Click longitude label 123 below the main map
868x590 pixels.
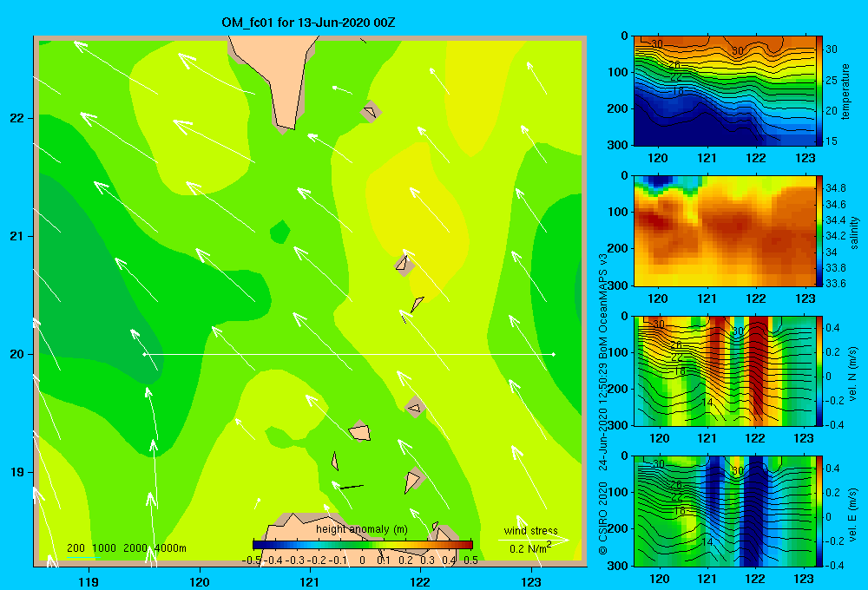[x=531, y=581]
